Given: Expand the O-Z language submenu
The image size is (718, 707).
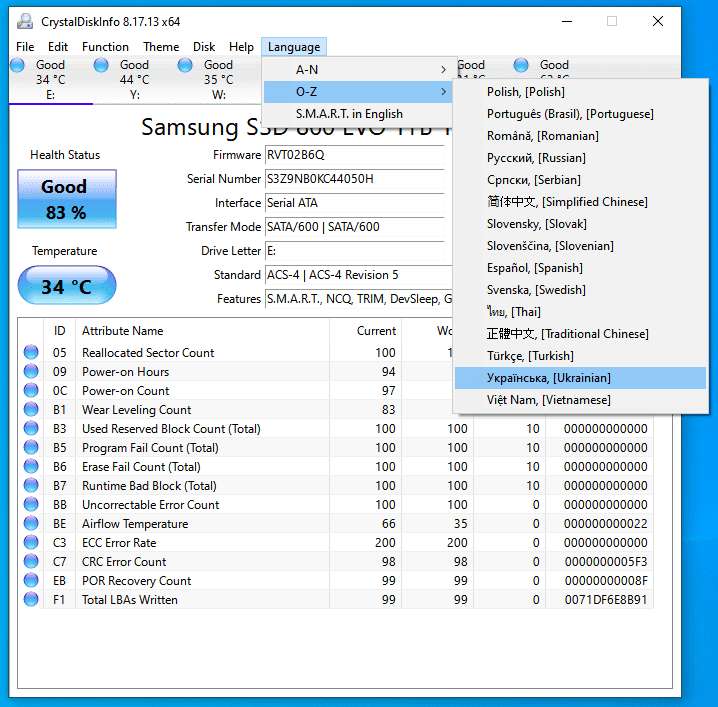Looking at the screenshot, I should (358, 92).
